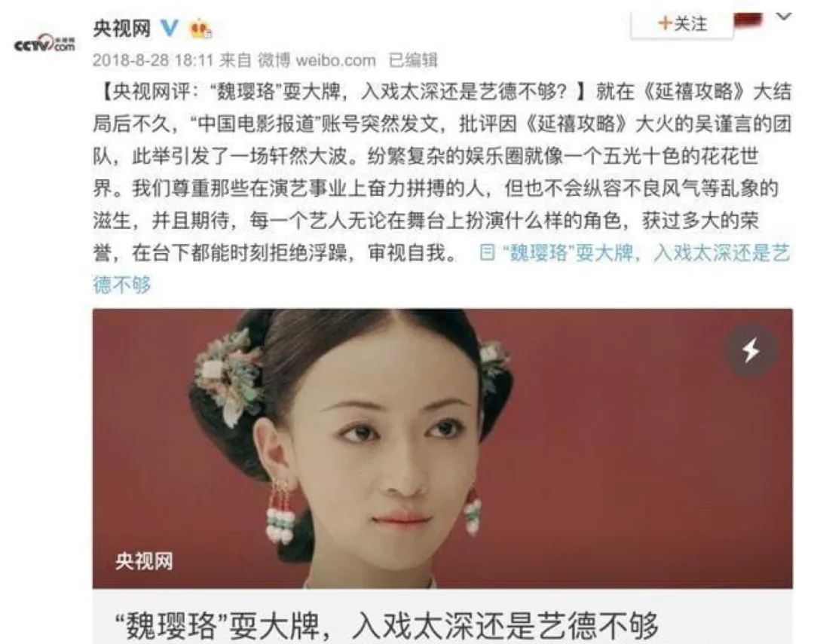View edit history via 已编辑

click(413, 61)
